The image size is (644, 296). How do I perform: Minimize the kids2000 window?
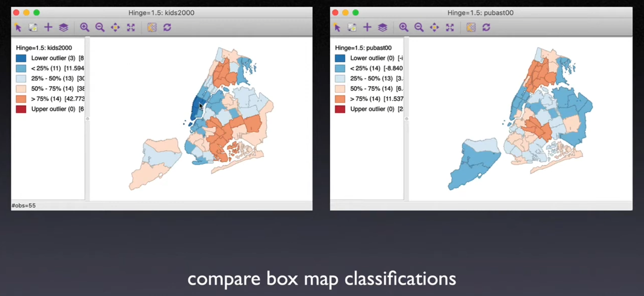coord(26,13)
